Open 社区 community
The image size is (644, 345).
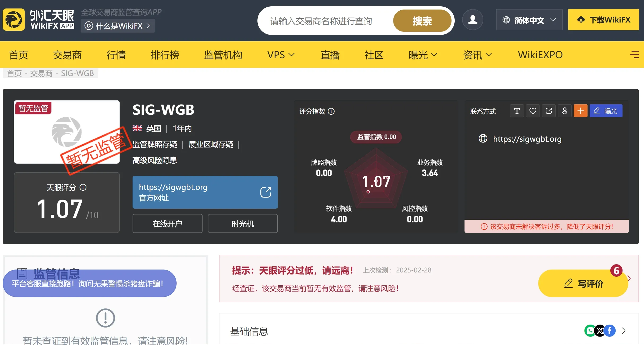[374, 55]
